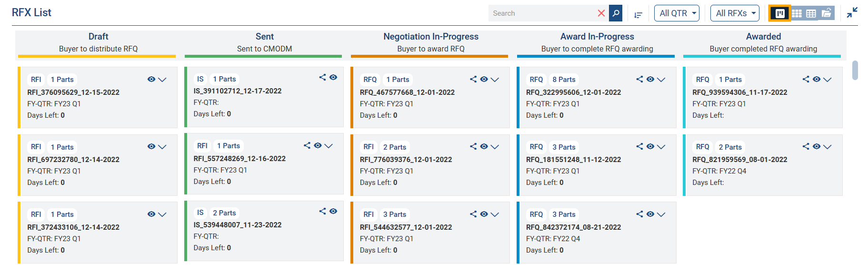Select the Negotiation In-Progress column header
This screenshot has height=265, width=868.
click(x=431, y=37)
